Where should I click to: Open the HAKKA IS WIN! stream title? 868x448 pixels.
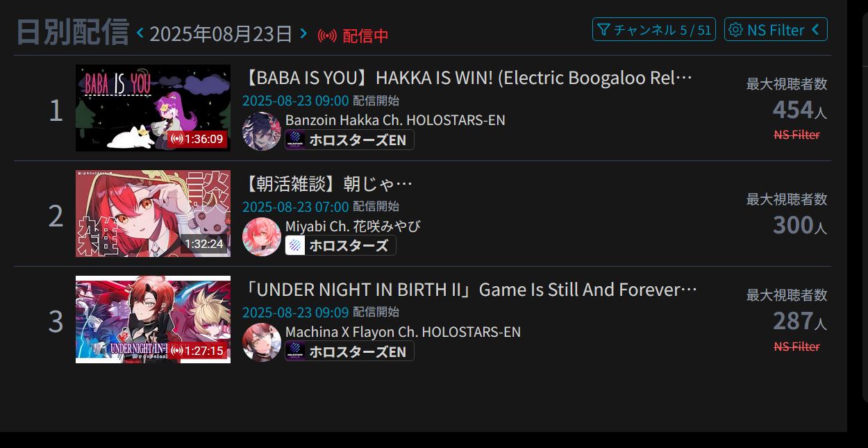point(467,78)
